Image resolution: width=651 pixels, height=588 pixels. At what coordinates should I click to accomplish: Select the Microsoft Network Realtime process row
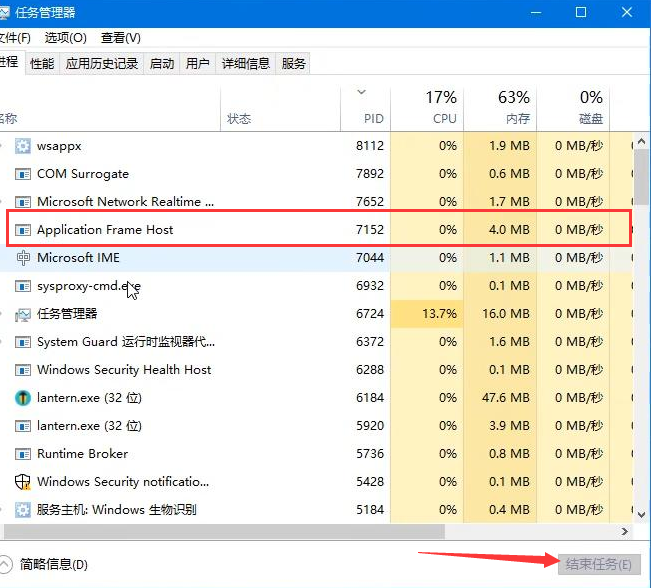coord(316,202)
